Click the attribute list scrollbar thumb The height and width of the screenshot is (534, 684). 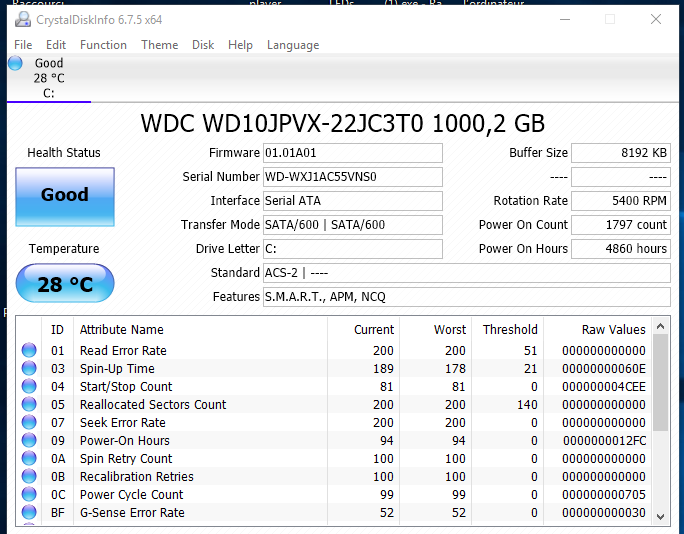(x=660, y=383)
